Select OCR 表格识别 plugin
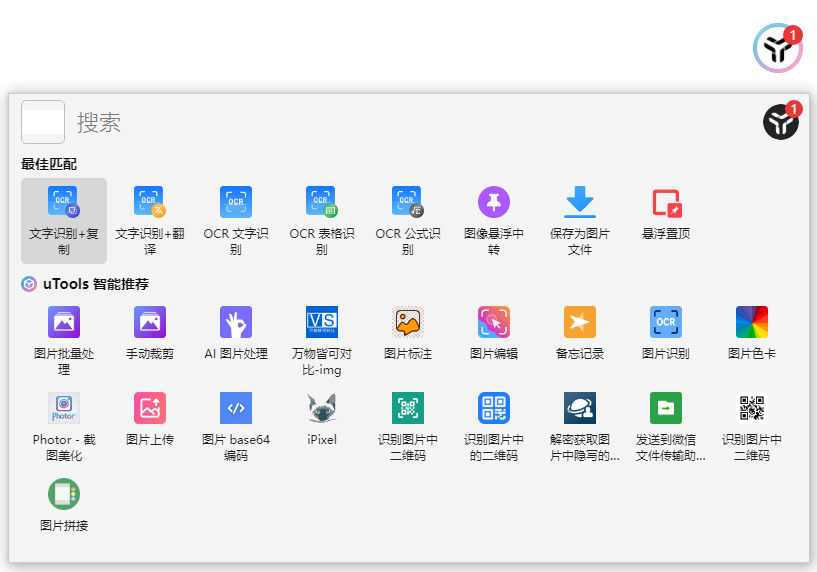Image resolution: width=817 pixels, height=572 pixels. tap(322, 203)
